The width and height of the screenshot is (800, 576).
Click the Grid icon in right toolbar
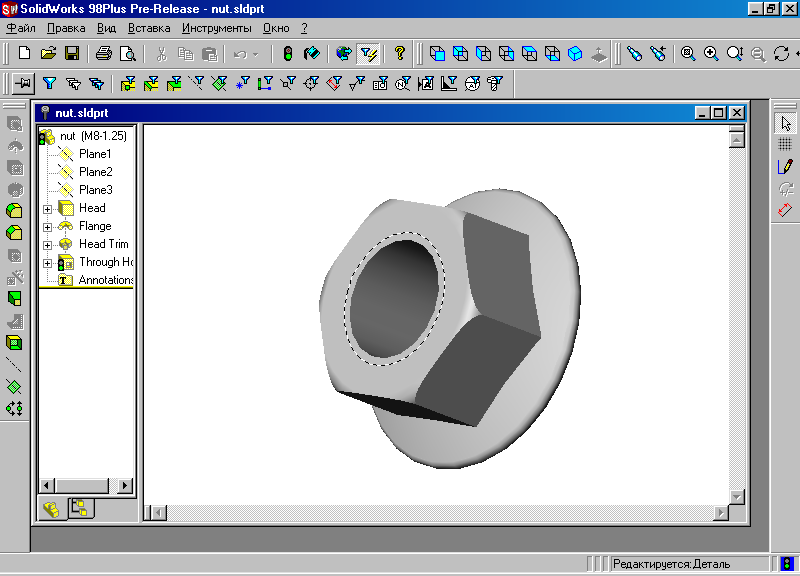pyautogui.click(x=786, y=145)
